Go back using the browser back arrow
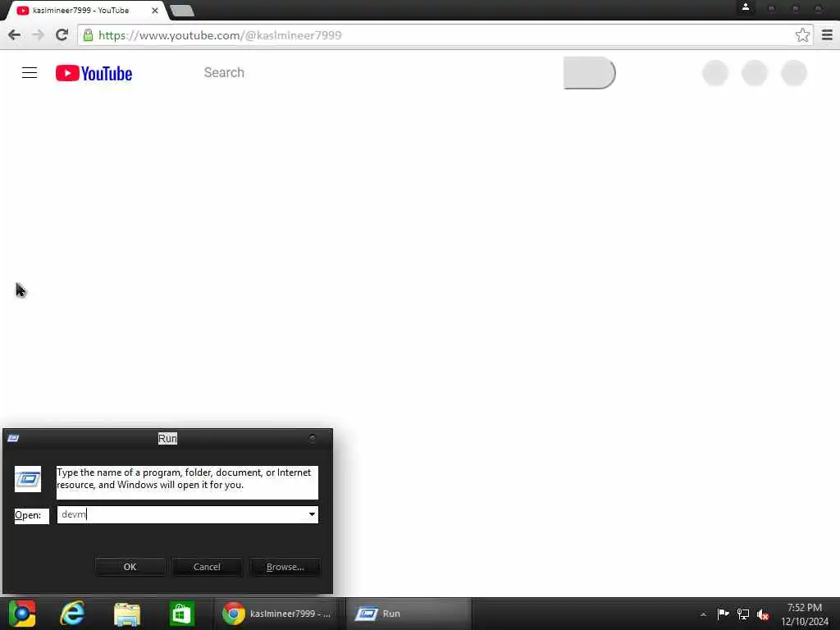The height and width of the screenshot is (630, 840). (15, 35)
